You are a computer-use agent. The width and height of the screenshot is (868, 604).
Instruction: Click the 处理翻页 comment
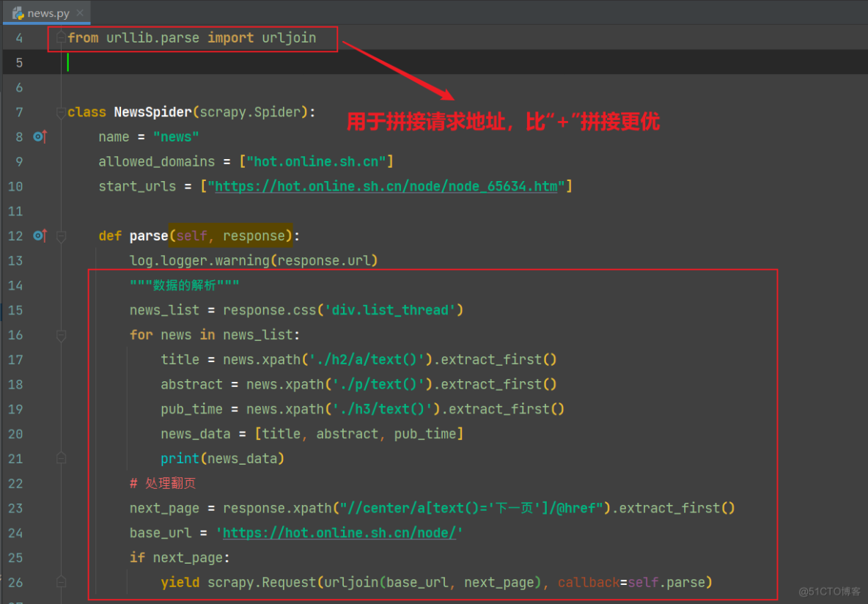(x=163, y=483)
